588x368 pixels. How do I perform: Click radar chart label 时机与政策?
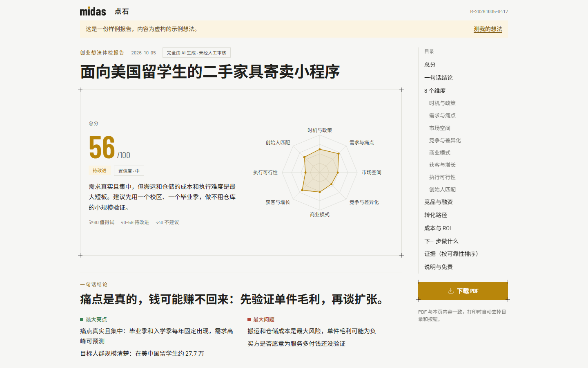(x=320, y=130)
